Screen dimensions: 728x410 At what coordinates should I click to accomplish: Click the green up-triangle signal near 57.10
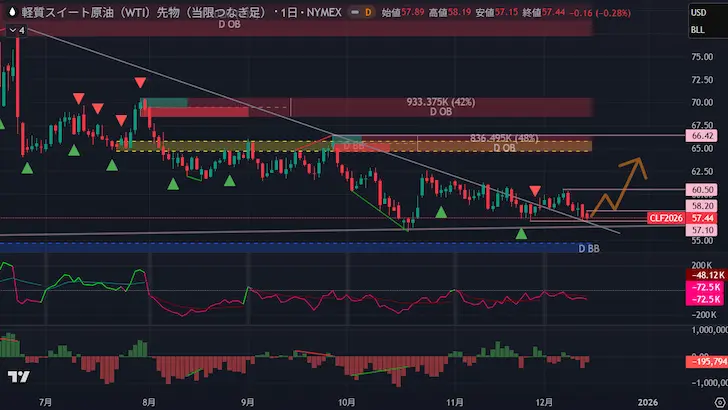pyautogui.click(x=521, y=233)
